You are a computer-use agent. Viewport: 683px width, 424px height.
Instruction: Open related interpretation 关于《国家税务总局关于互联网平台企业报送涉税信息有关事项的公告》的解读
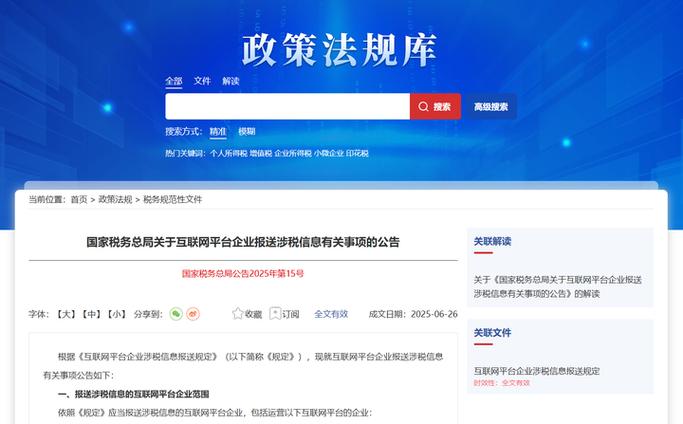pos(558,287)
